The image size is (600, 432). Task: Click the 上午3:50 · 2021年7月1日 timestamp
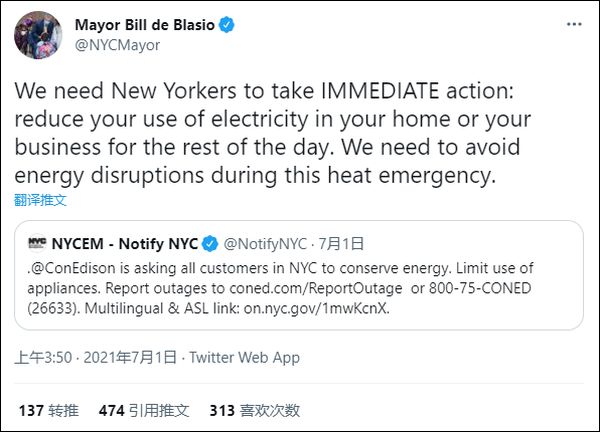[95, 357]
